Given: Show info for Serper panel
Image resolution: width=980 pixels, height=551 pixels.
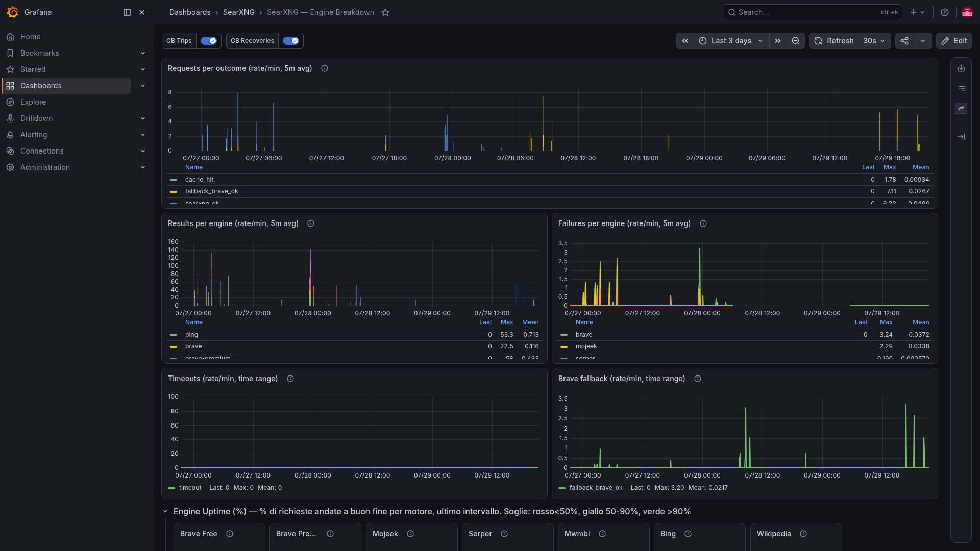Looking at the screenshot, I should pyautogui.click(x=504, y=534).
